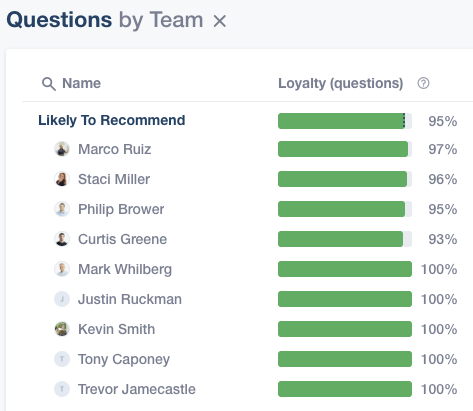Click Marco Ruiz's avatar photo
The image size is (473, 411).
pos(62,149)
